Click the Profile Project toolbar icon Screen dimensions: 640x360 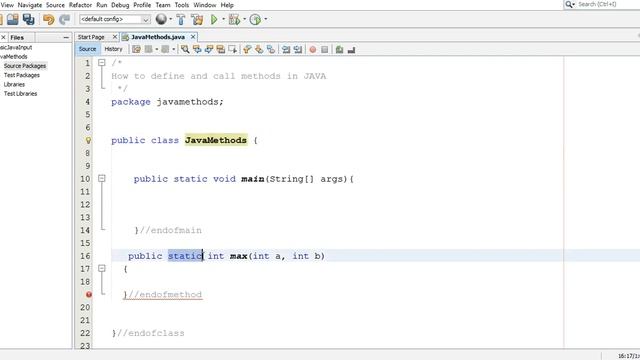click(255, 19)
